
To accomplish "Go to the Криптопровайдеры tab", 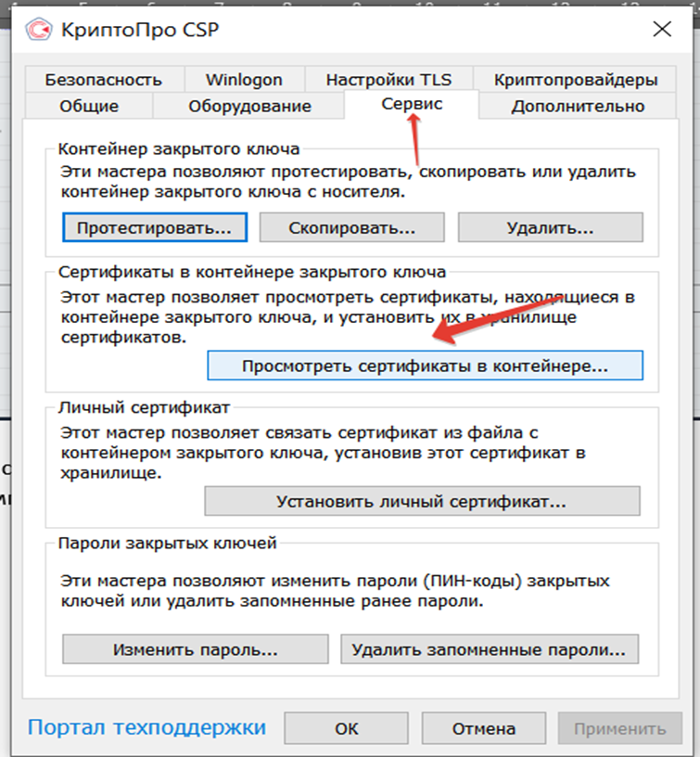I will coord(576,80).
